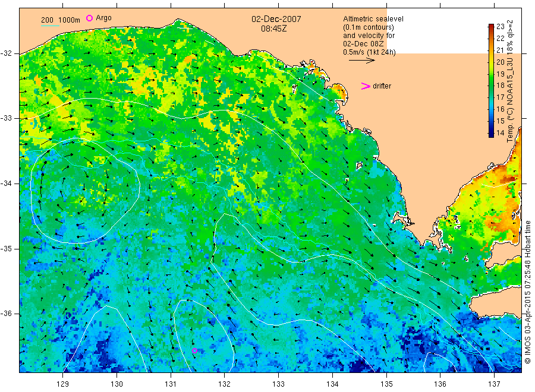Click the latitude label '-34'
This screenshot has width=535, height=392.
7,184
